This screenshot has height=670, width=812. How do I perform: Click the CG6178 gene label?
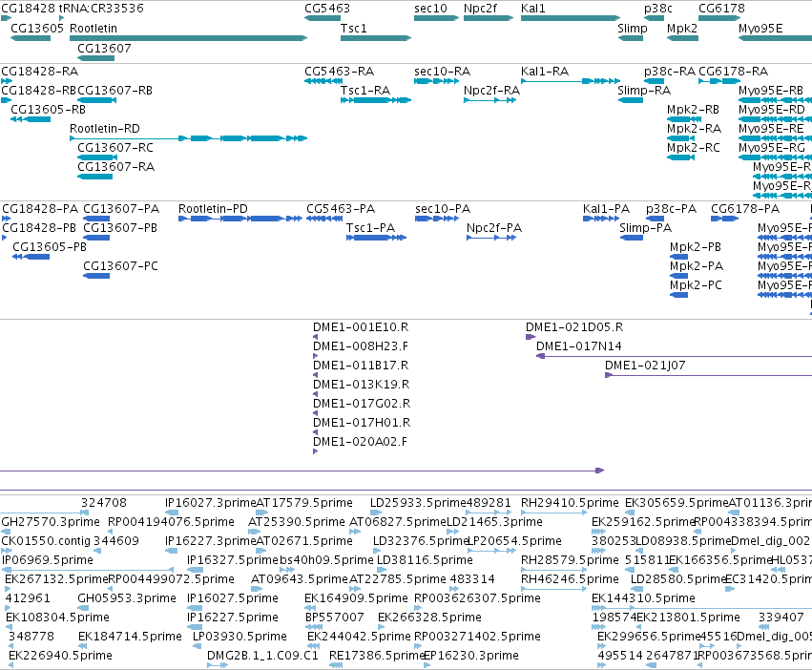click(x=721, y=9)
